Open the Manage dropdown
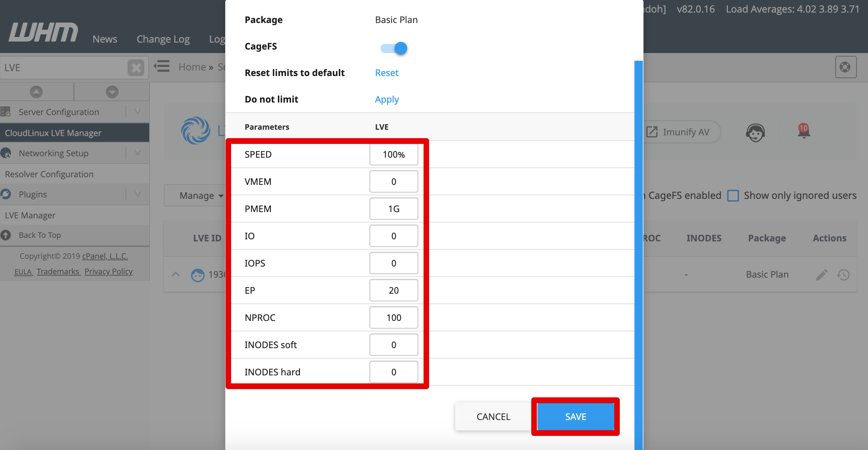 point(201,196)
